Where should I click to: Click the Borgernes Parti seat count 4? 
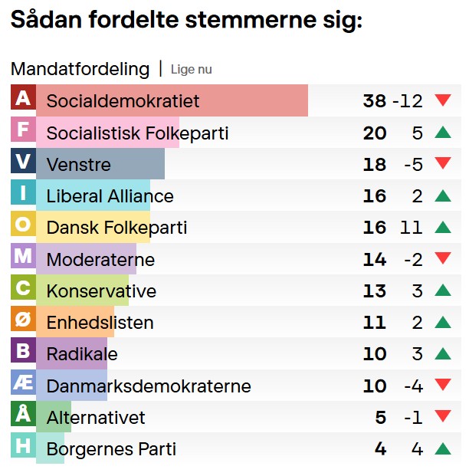click(380, 449)
